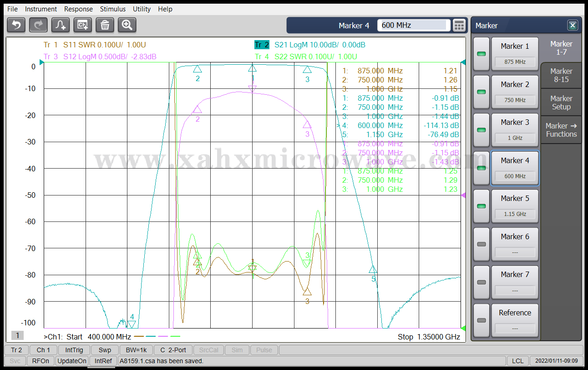
Task: Close the Marker panel
Action: tap(573, 26)
